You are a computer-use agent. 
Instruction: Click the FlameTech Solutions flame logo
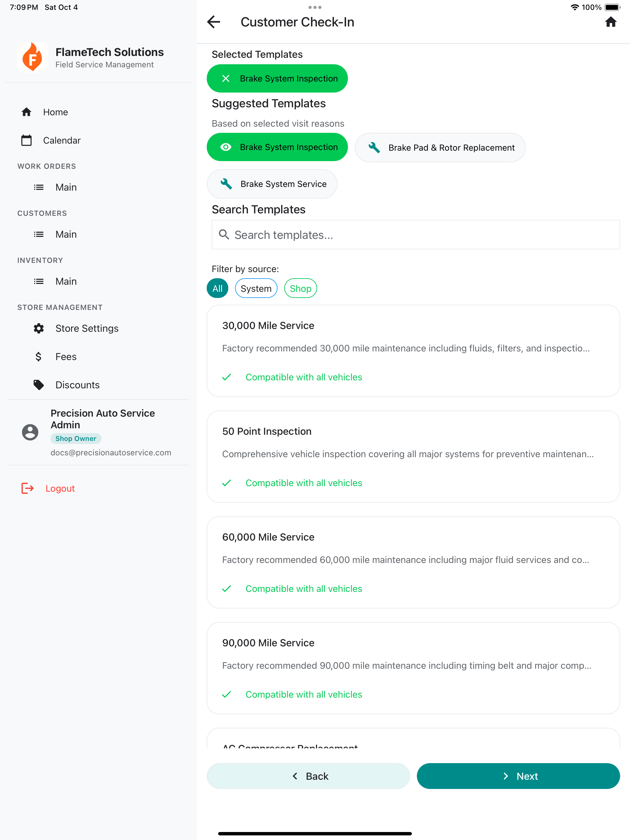(33, 57)
